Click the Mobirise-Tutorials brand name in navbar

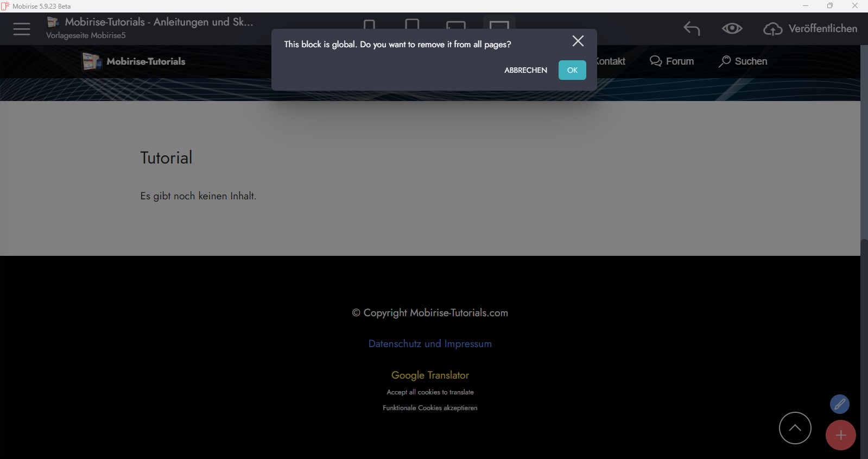pos(146,61)
